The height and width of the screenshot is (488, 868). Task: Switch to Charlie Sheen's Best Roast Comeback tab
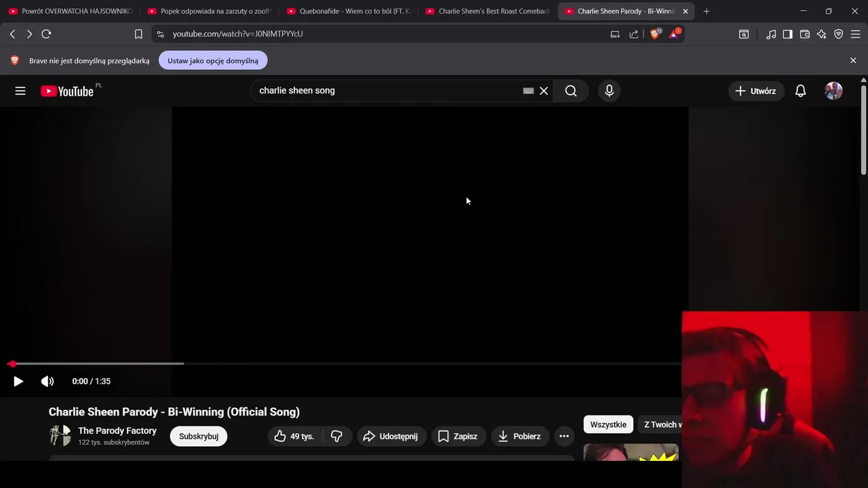pos(487,12)
